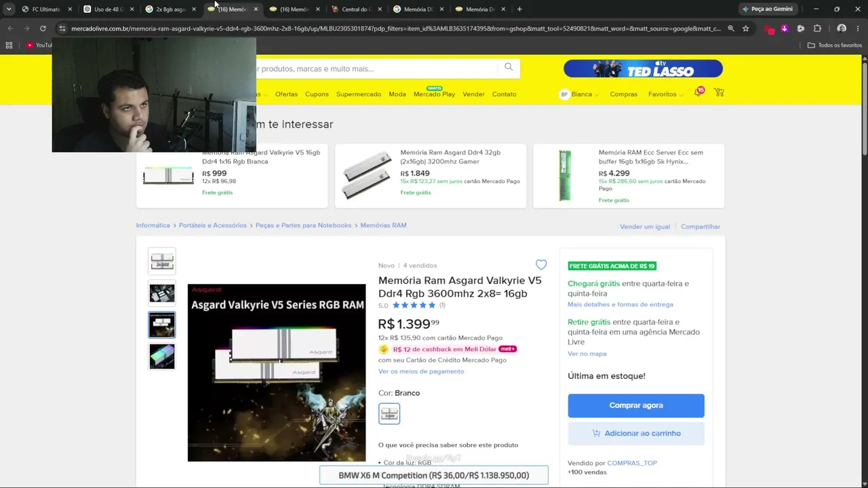Screen dimensions: 868x488
Task: Select the second product gallery thumbnail
Action: point(162,293)
